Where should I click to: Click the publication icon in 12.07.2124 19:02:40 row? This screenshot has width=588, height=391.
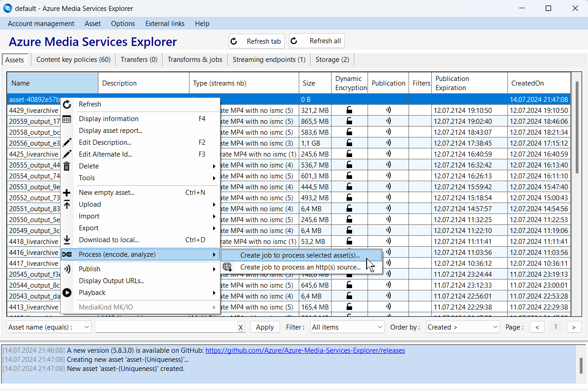point(388,121)
